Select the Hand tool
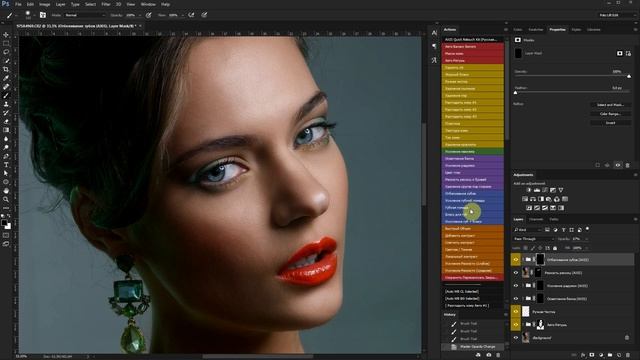640x360 pixels. (x=6, y=191)
